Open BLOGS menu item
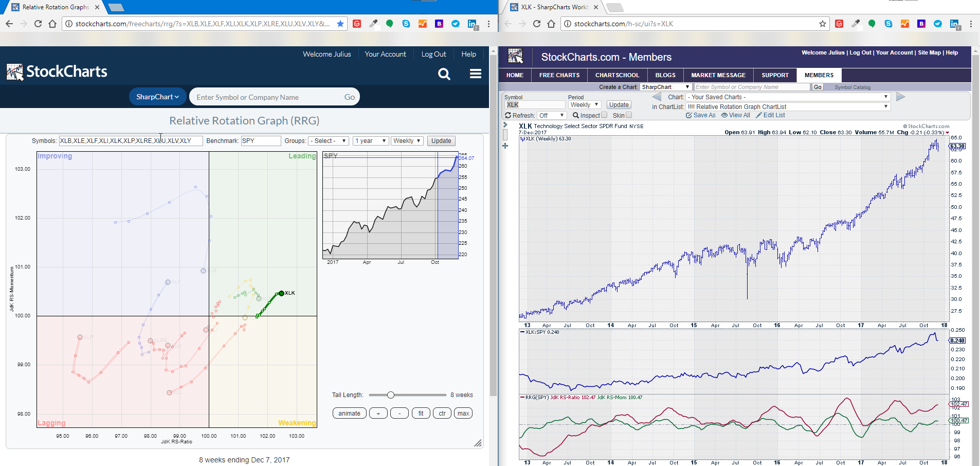The width and height of the screenshot is (980, 466). (x=665, y=75)
